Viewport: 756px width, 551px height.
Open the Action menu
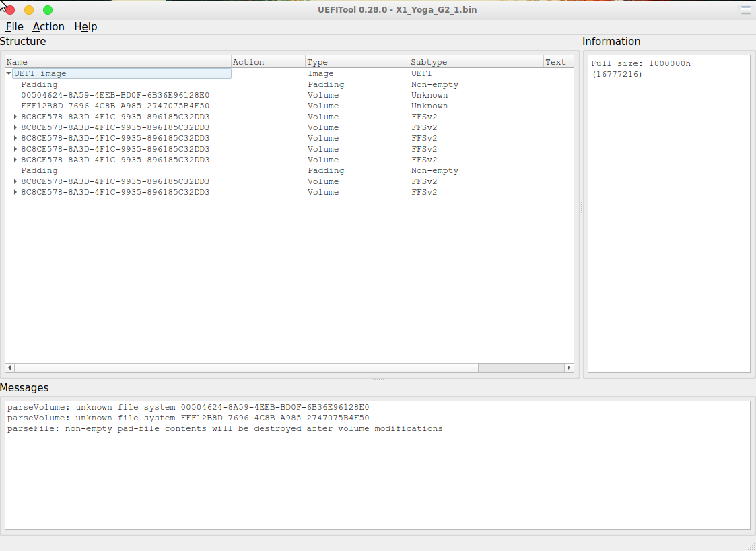[x=48, y=26]
